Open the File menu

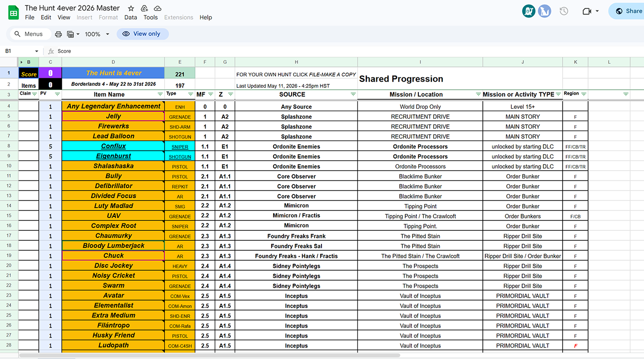(x=30, y=17)
